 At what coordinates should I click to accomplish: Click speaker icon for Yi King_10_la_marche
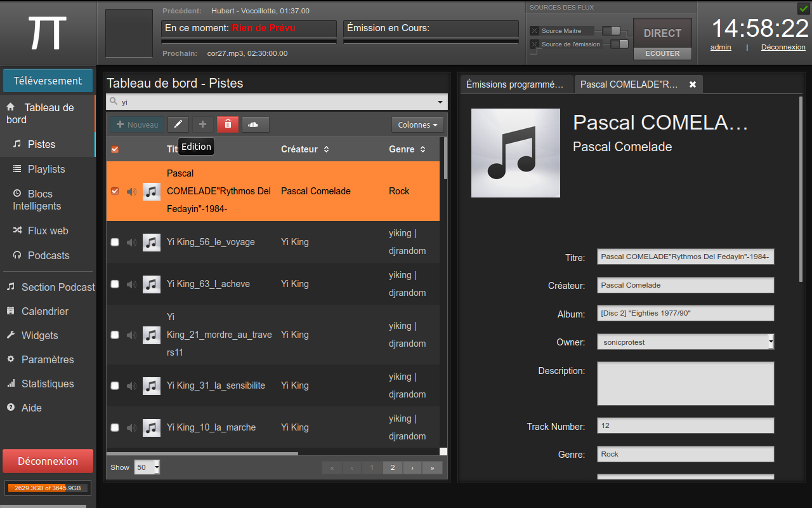pos(131,427)
